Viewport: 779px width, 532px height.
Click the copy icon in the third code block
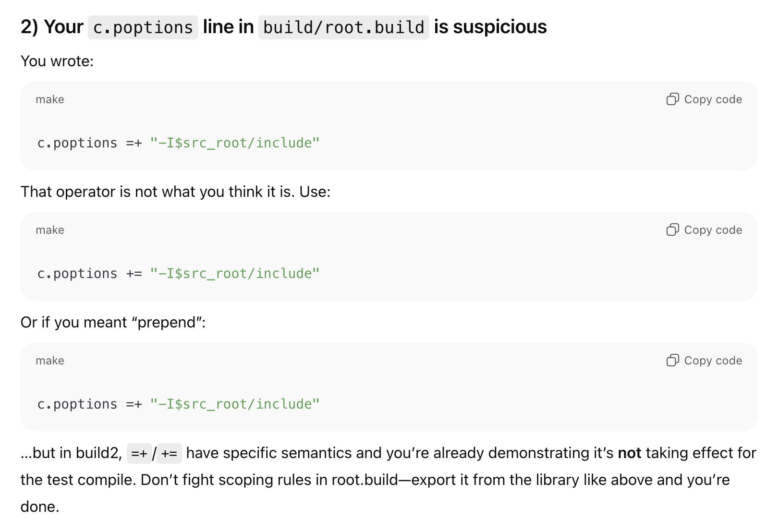pyautogui.click(x=672, y=361)
